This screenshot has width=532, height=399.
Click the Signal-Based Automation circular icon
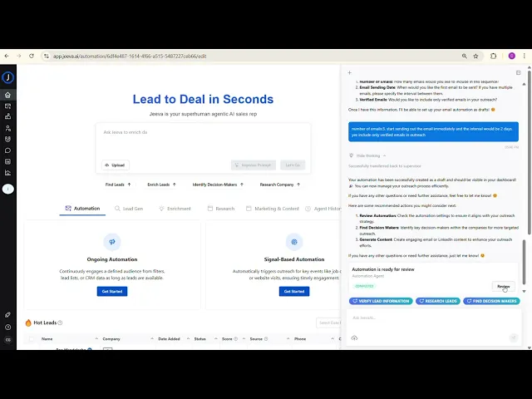click(x=294, y=242)
